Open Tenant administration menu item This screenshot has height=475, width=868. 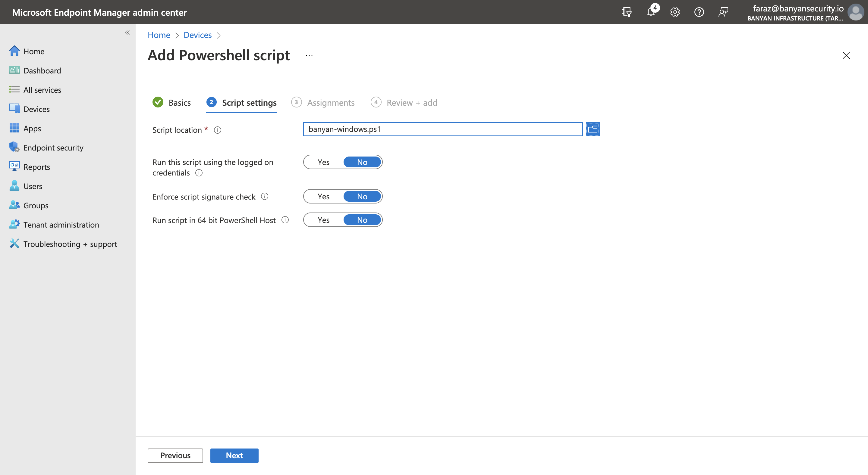click(61, 225)
